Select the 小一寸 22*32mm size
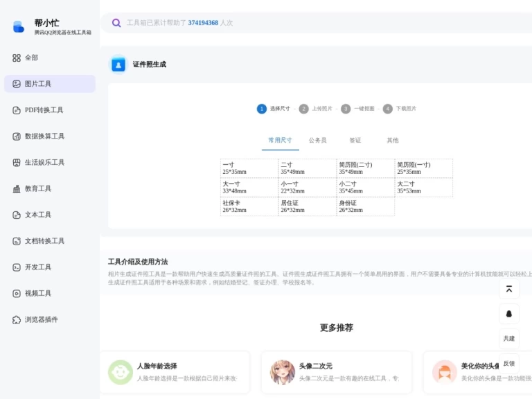 click(308, 187)
